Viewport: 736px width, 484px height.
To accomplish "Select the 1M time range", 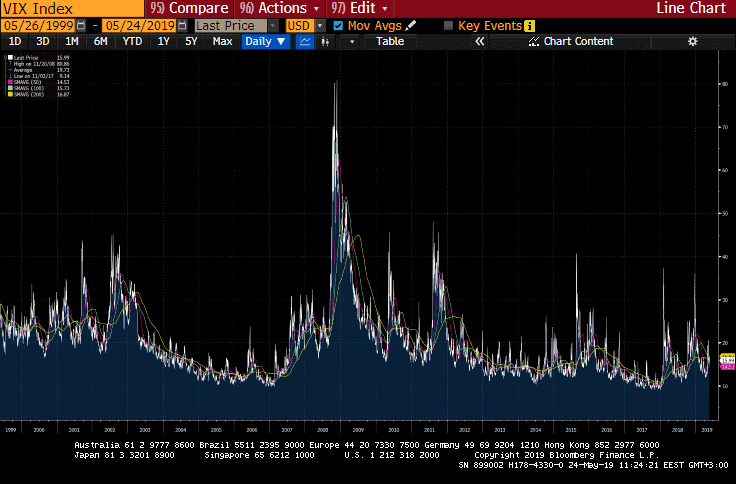I will point(71,41).
